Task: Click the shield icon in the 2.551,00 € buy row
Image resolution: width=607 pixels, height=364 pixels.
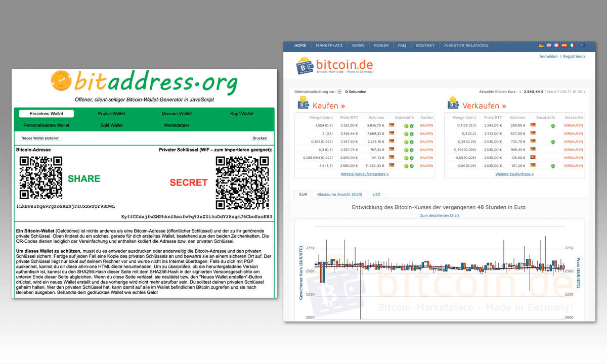Action: pyautogui.click(x=412, y=126)
